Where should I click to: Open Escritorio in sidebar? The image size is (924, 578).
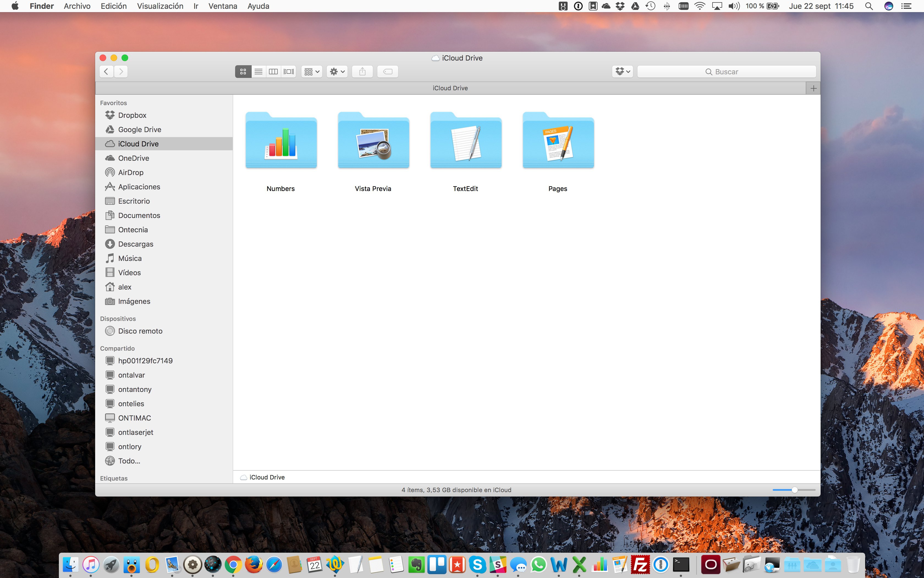tap(164, 201)
